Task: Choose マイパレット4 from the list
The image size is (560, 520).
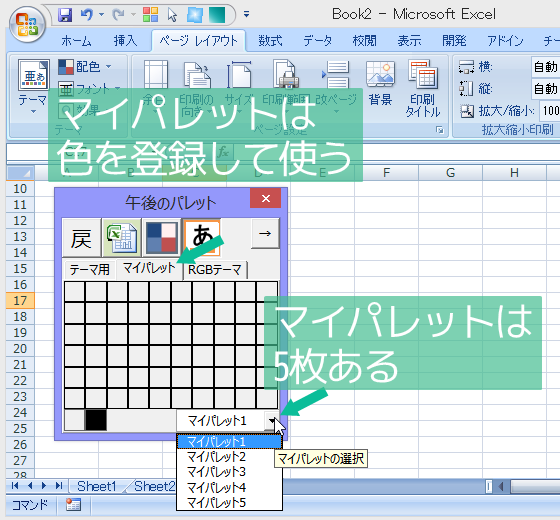Action: [229, 488]
